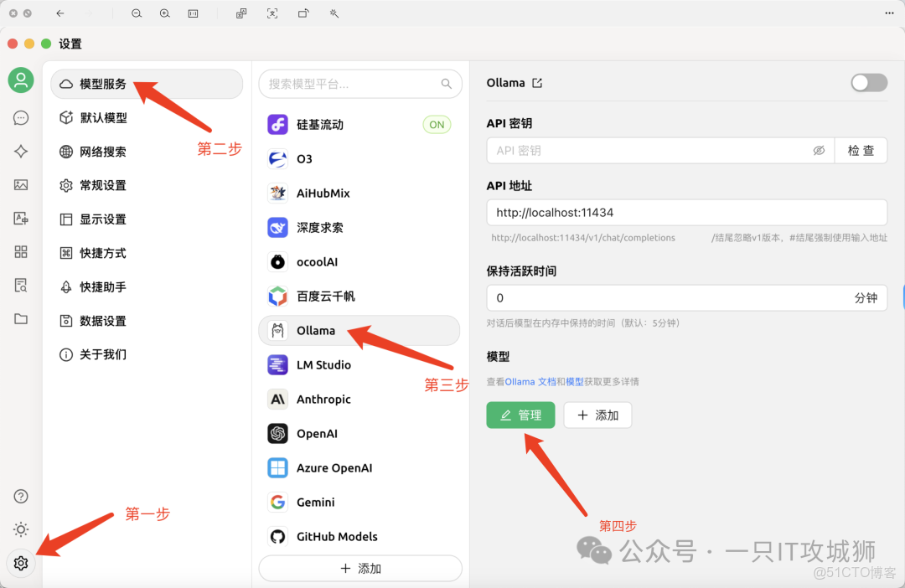The width and height of the screenshot is (905, 588).
Task: Enable the Ollama provider switch
Action: tap(868, 82)
